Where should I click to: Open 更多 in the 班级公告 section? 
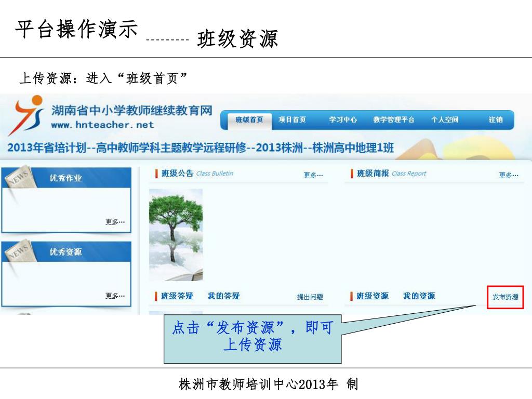pos(313,175)
